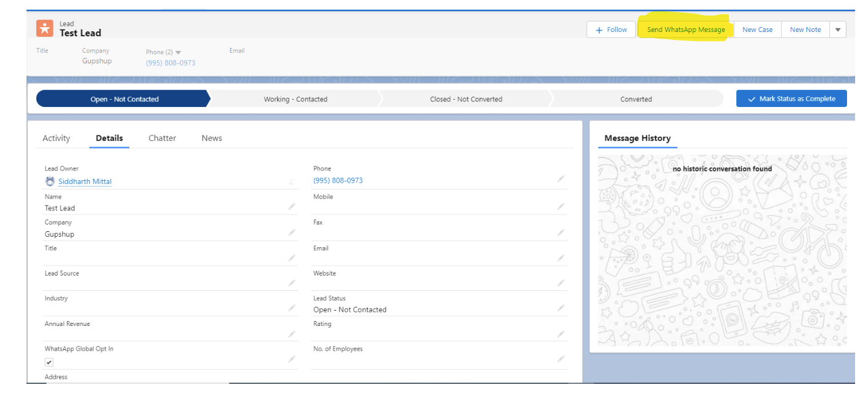The height and width of the screenshot is (393, 868).
Task: Switch to the Chatter tab
Action: (x=163, y=138)
